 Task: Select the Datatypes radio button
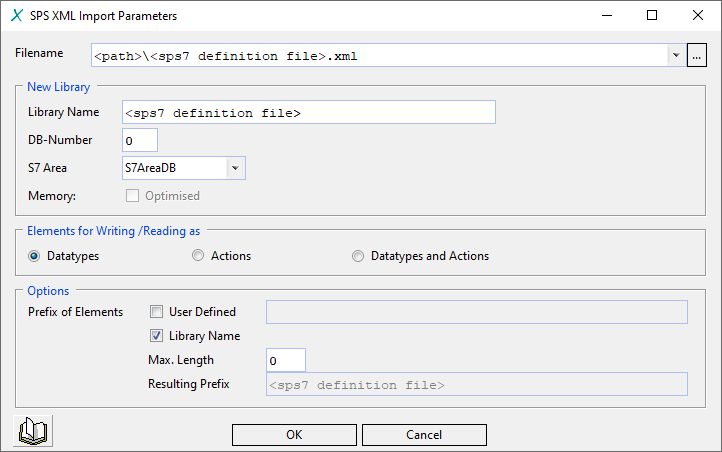click(x=35, y=256)
